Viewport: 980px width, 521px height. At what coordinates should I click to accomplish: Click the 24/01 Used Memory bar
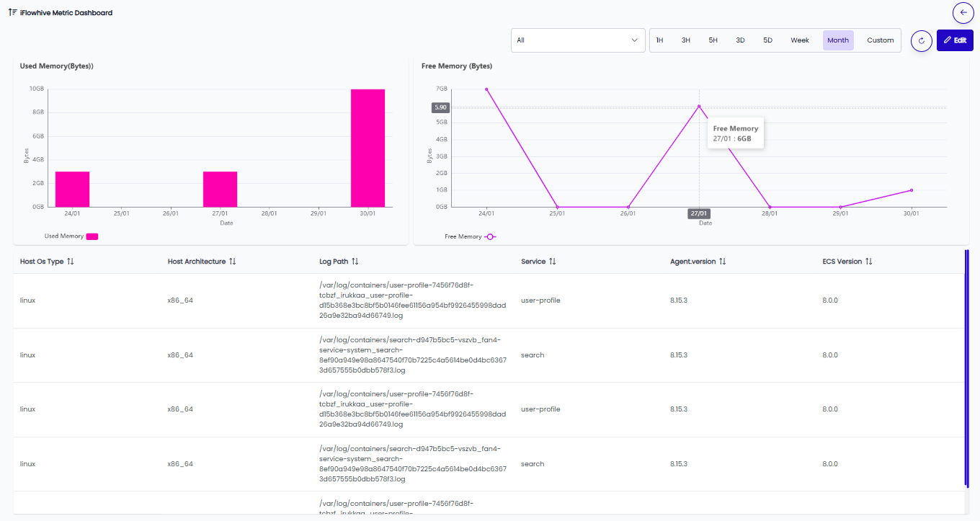coord(72,189)
